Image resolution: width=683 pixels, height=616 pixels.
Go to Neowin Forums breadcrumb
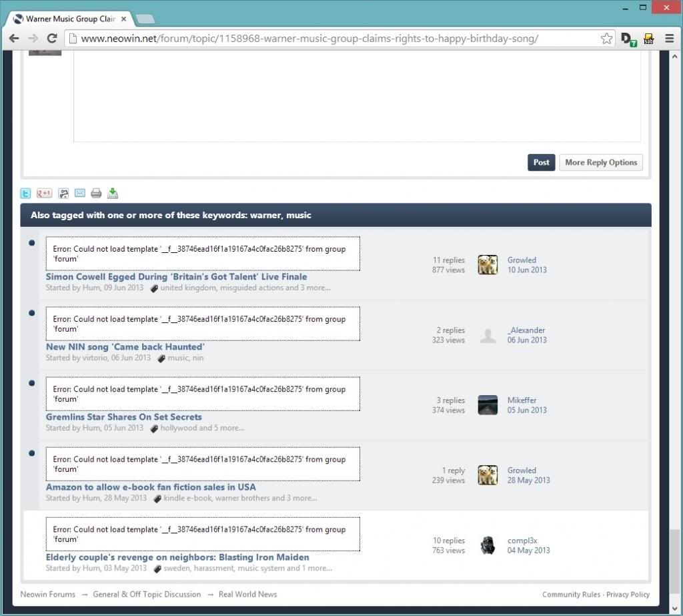pos(47,594)
